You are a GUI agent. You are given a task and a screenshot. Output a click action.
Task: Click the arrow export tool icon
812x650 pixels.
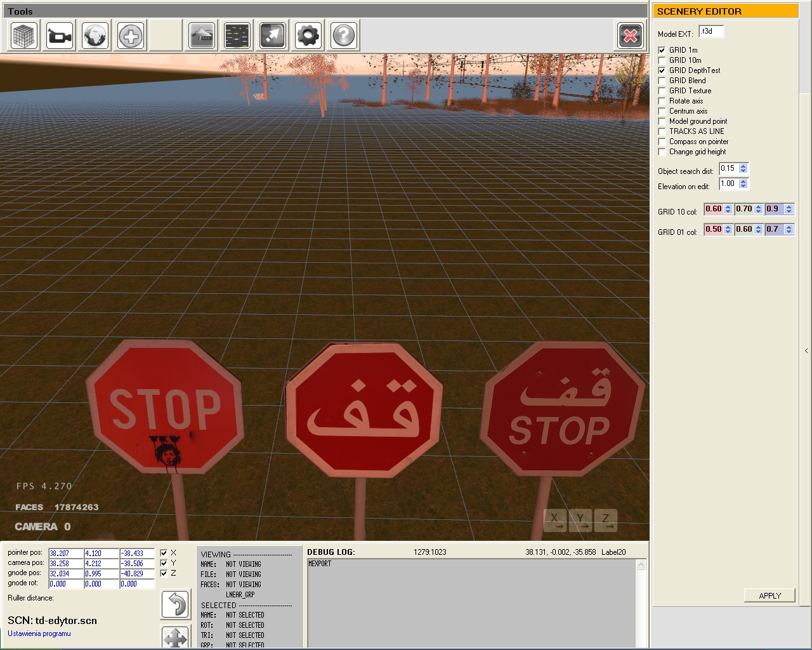(273, 36)
